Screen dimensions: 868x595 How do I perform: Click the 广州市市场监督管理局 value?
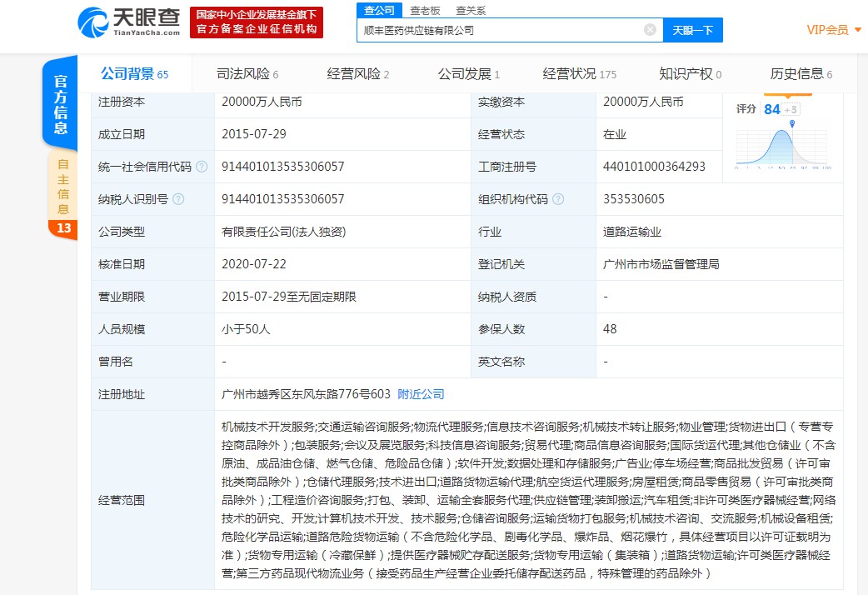(x=661, y=264)
